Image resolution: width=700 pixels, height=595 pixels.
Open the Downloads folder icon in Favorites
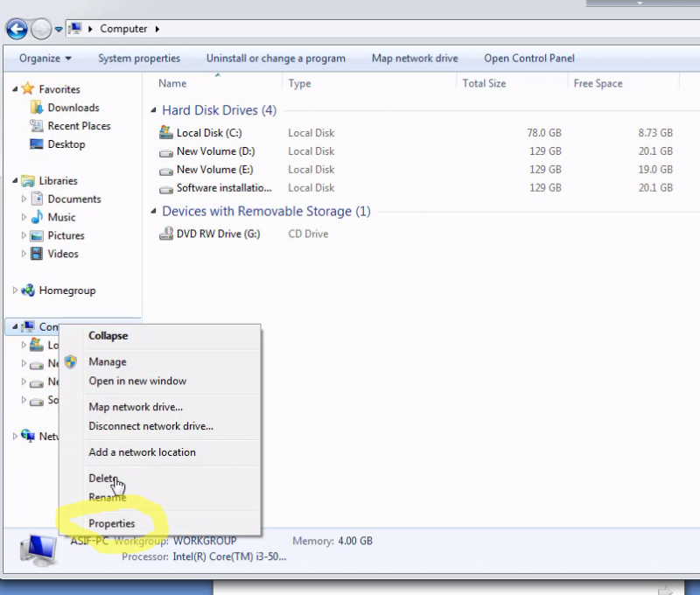pyautogui.click(x=36, y=107)
